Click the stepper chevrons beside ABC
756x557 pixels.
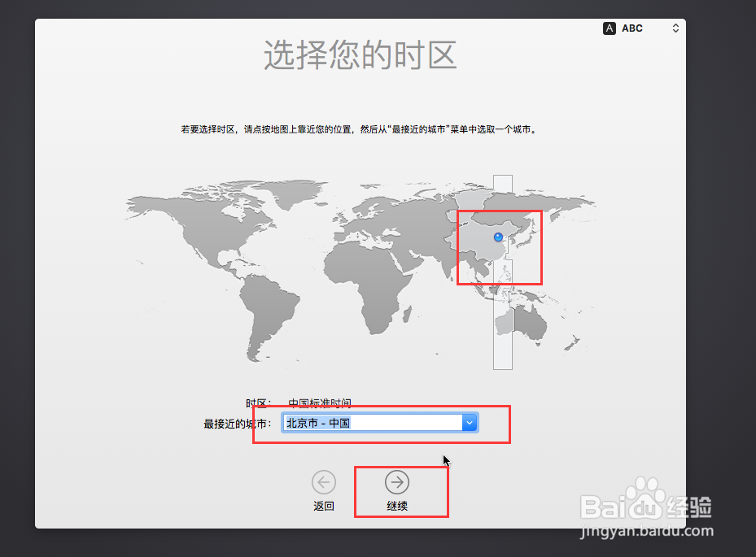point(675,28)
